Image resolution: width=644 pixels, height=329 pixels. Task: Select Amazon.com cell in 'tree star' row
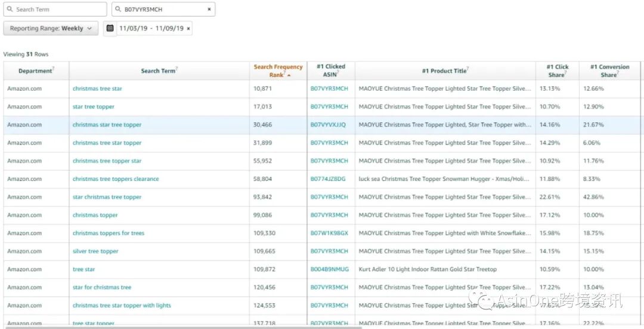pos(24,269)
